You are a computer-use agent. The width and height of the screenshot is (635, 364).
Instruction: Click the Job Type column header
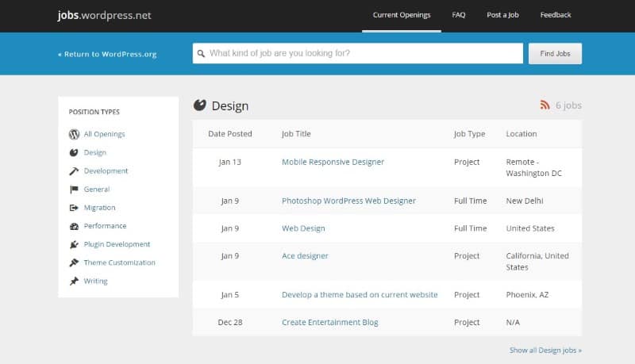[x=469, y=134]
